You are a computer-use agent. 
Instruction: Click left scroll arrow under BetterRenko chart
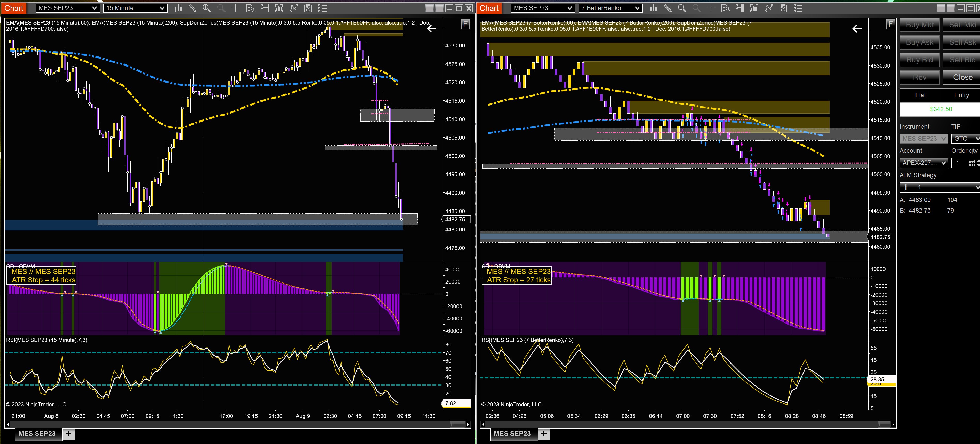point(483,424)
